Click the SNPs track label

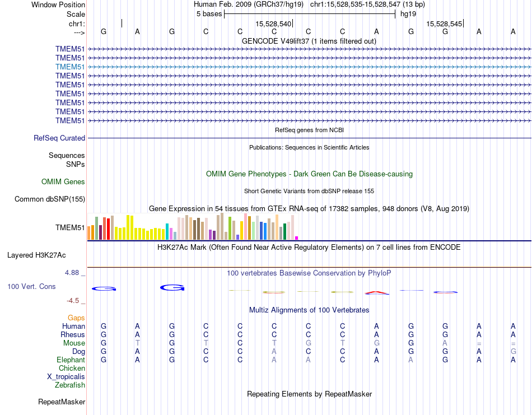(x=76, y=164)
